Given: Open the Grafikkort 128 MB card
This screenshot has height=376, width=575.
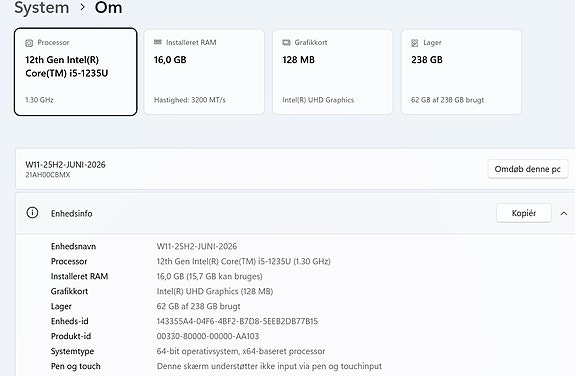Looking at the screenshot, I should coord(333,72).
